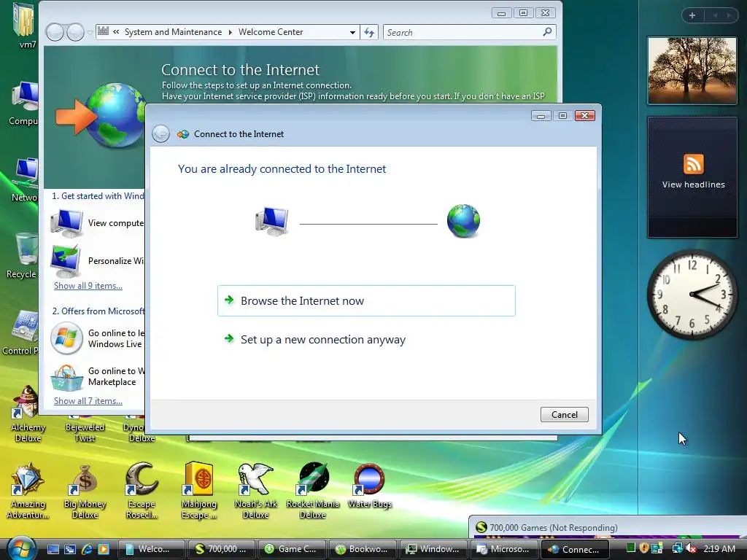Image resolution: width=747 pixels, height=560 pixels.
Task: Click security shield tray icon
Action: tap(644, 548)
